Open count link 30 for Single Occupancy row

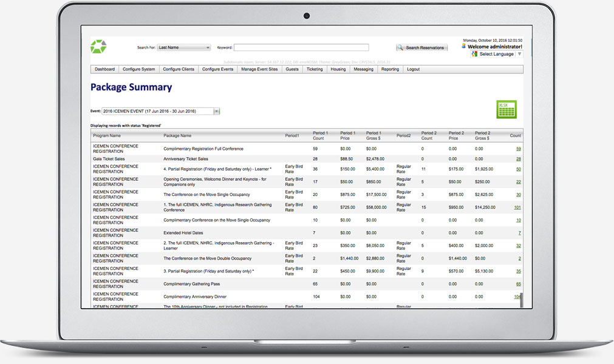coord(519,195)
